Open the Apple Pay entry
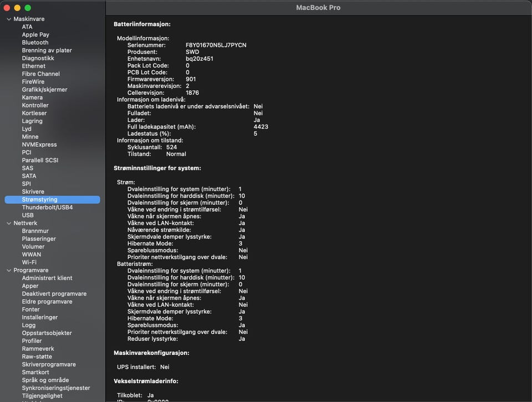The width and height of the screenshot is (532, 402). tap(35, 35)
